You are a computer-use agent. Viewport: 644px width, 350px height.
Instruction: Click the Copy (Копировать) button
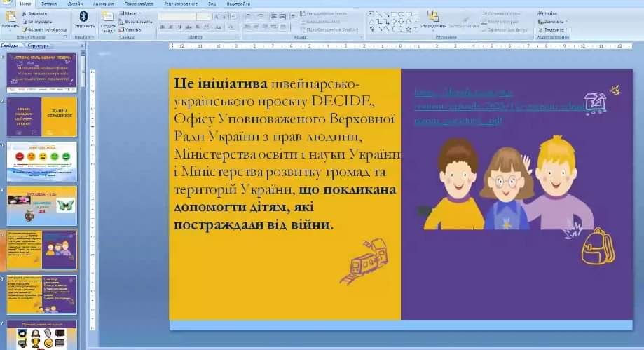37,22
